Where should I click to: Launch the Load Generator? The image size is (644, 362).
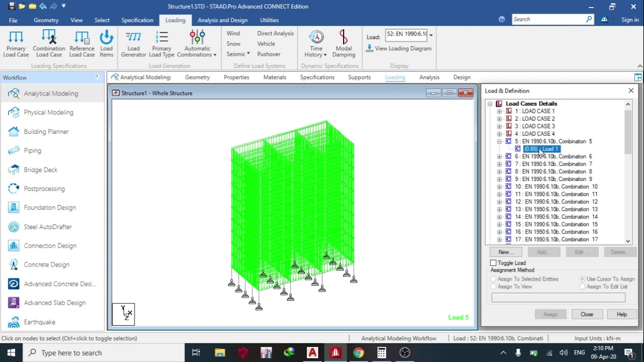[x=133, y=43]
